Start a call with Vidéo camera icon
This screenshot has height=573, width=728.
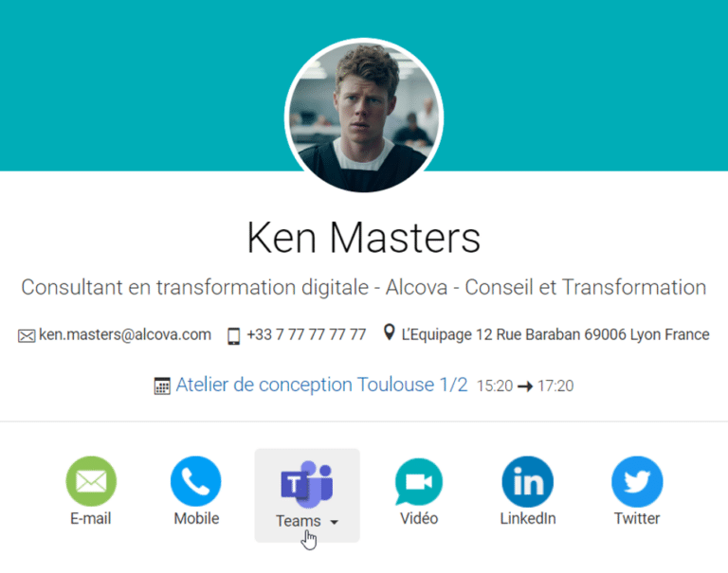coord(419,481)
